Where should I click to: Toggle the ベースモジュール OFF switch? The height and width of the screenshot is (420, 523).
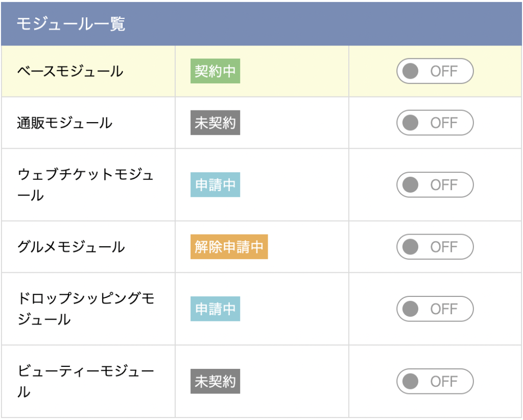point(435,71)
